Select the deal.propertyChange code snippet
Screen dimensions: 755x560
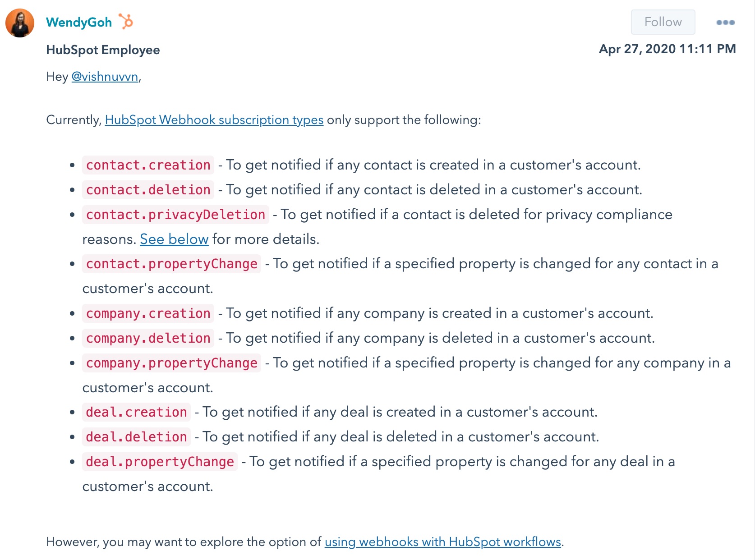pyautogui.click(x=159, y=462)
